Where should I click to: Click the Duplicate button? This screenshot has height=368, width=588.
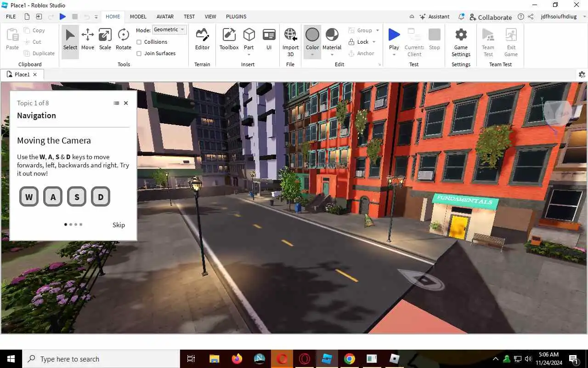pyautogui.click(x=40, y=53)
